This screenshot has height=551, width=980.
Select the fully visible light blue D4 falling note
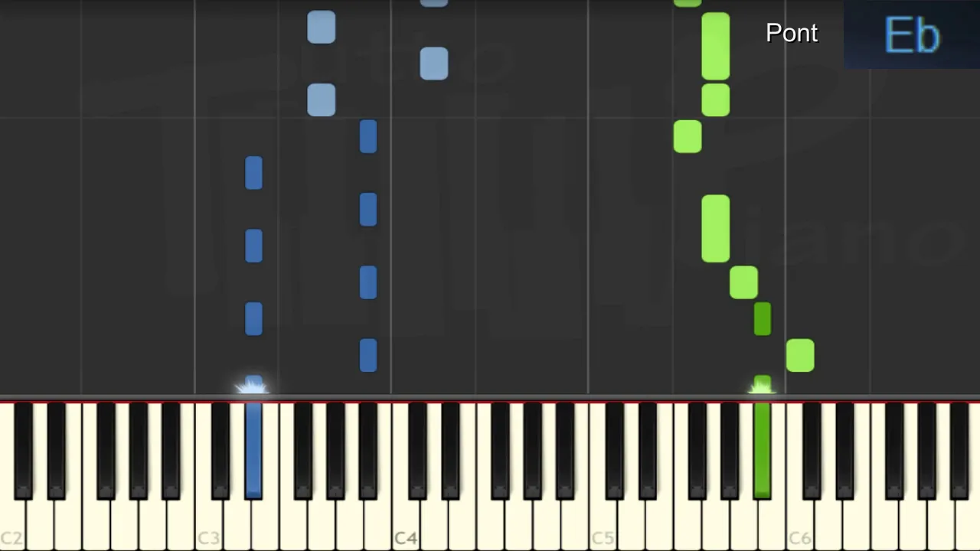(434, 64)
